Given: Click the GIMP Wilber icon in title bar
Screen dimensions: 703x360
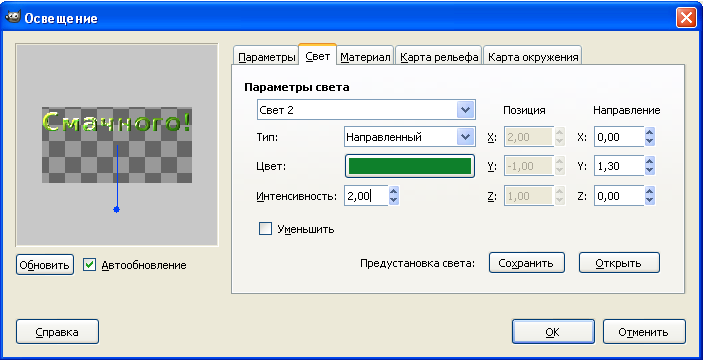Looking at the screenshot, I should pos(12,17).
